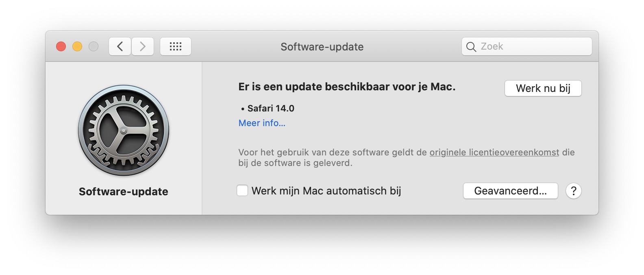Close the window with the red button

(61, 46)
